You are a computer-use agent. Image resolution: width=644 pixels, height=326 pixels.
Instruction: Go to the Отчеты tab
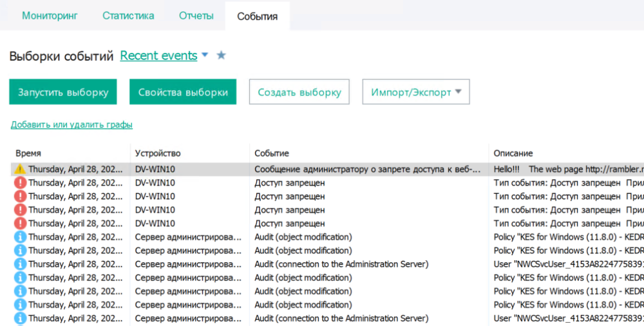point(196,15)
